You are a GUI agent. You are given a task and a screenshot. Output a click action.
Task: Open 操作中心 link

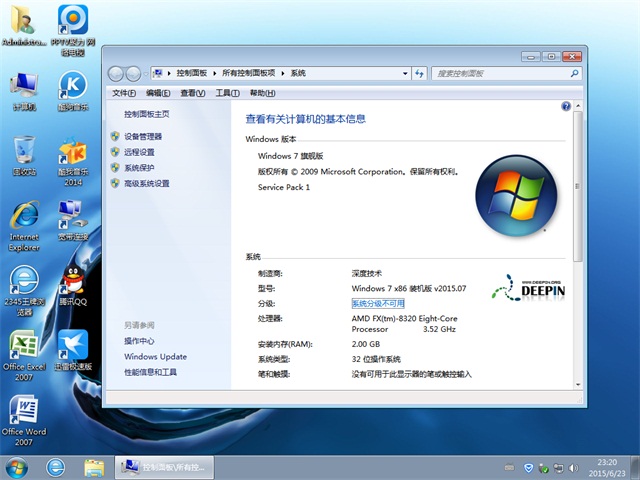click(x=139, y=341)
